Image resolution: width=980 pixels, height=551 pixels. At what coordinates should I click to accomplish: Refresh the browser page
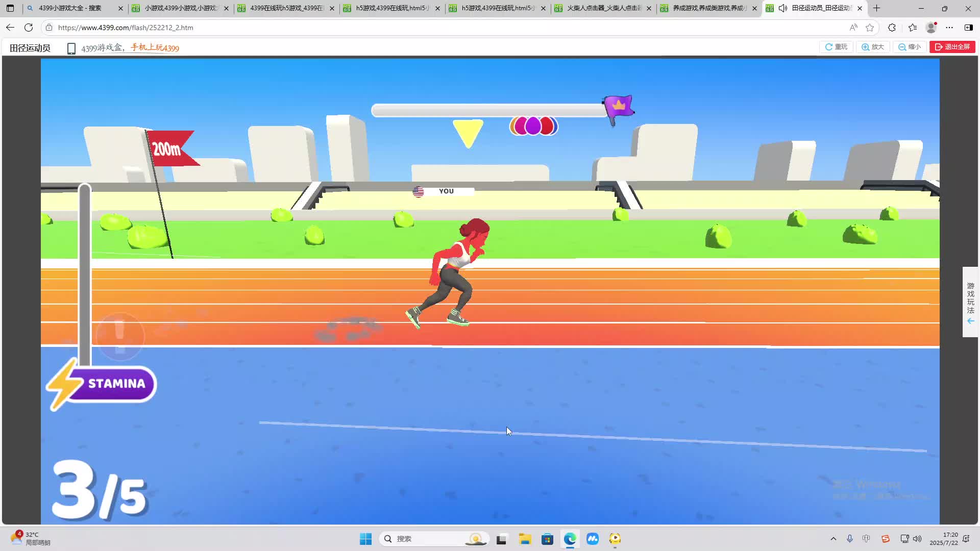click(29, 28)
